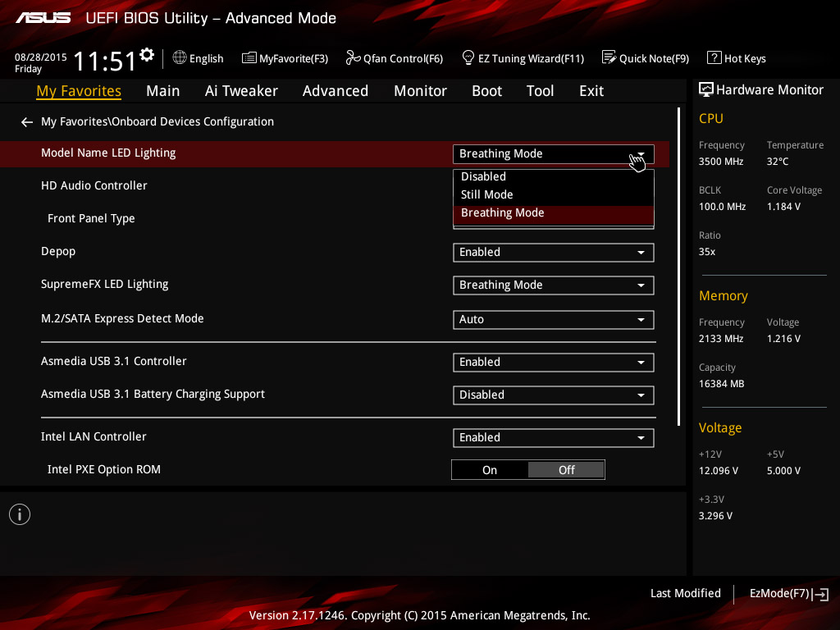Open MyFavorite(F3)
Screen dimensions: 840x630
(285, 58)
